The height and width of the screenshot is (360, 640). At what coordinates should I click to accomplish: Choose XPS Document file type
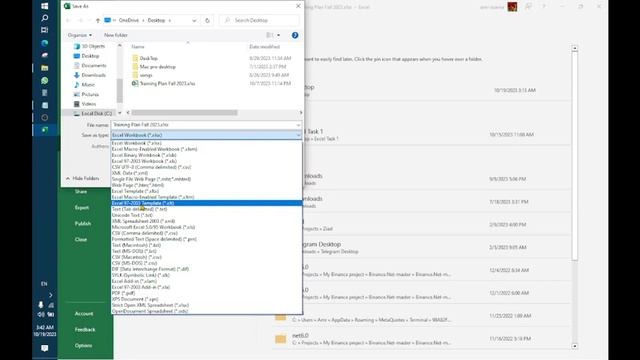(x=207, y=299)
